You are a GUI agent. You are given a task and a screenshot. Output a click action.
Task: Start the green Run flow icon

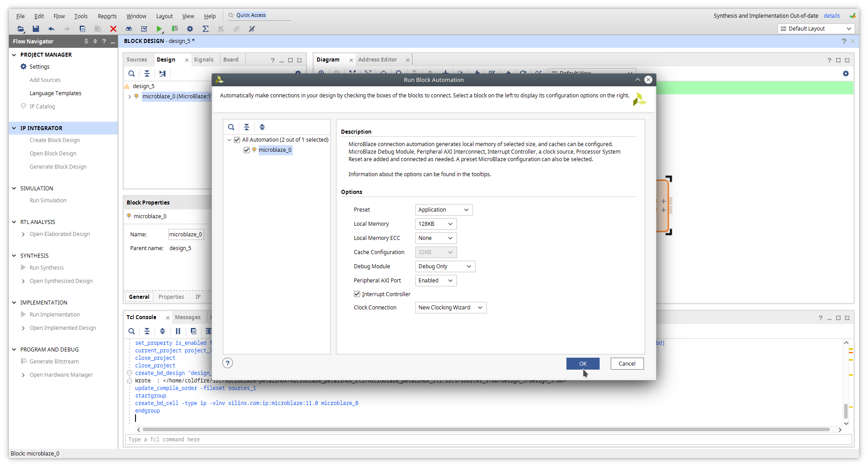[x=159, y=29]
